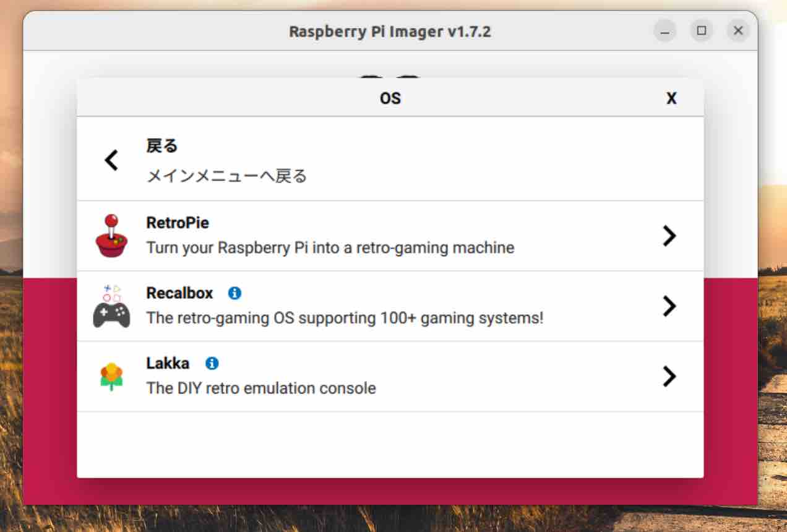Select the Lakka title text

click(x=168, y=363)
